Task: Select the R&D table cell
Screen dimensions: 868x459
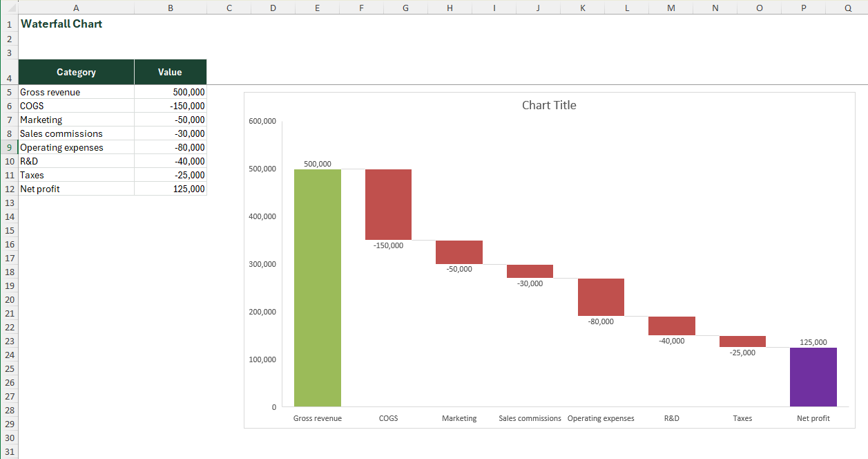Action: pos(76,161)
